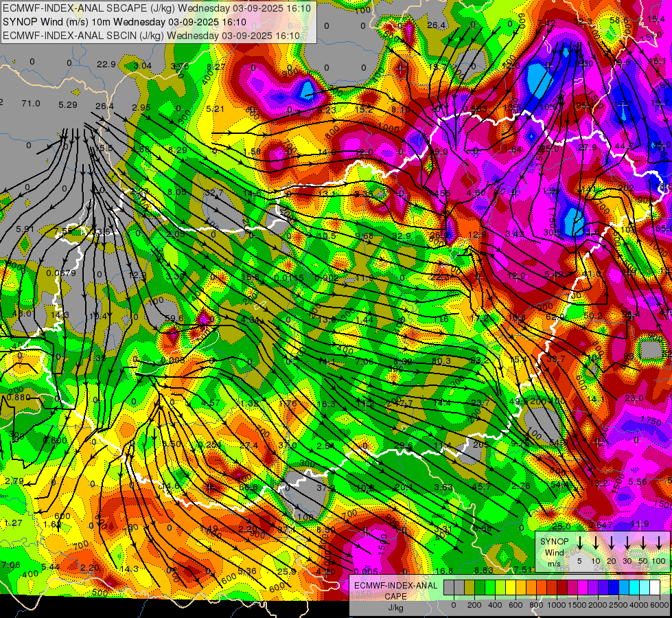The height and width of the screenshot is (618, 672).
Task: Click the station value 45.7
Action: (481, 486)
